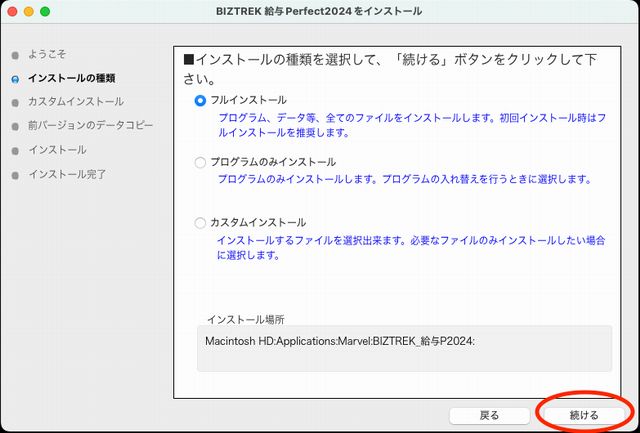The image size is (640, 433).
Task: Minimize the installer with yellow button
Action: pyautogui.click(x=29, y=11)
